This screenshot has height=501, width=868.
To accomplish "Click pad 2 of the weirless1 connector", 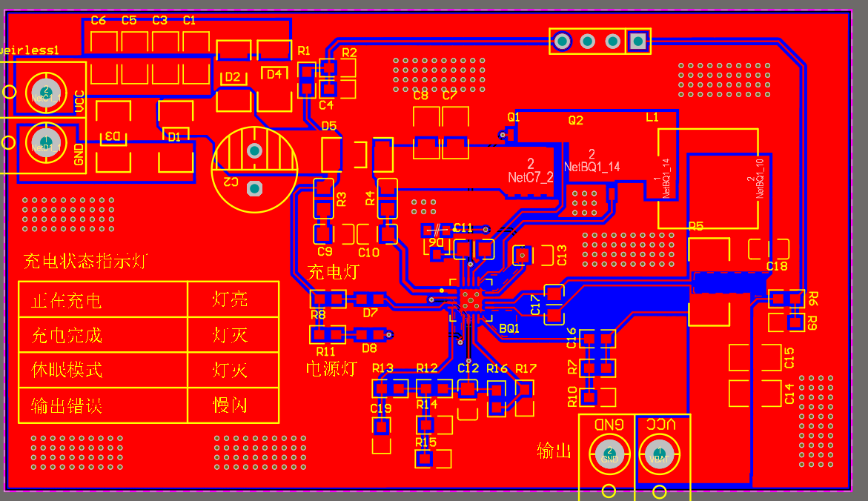I will pos(46,92).
